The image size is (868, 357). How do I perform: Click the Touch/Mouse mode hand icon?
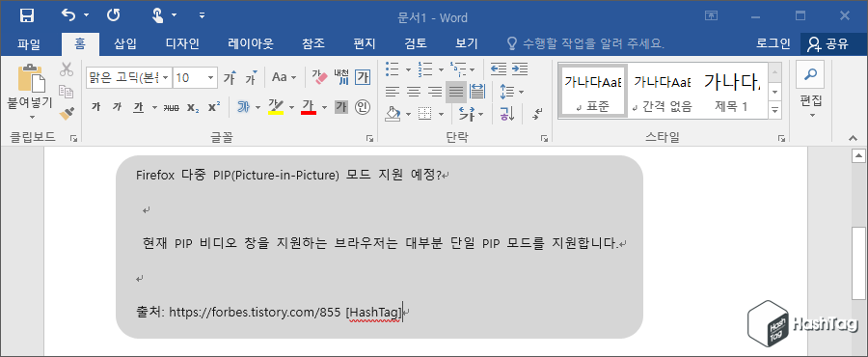tap(158, 15)
